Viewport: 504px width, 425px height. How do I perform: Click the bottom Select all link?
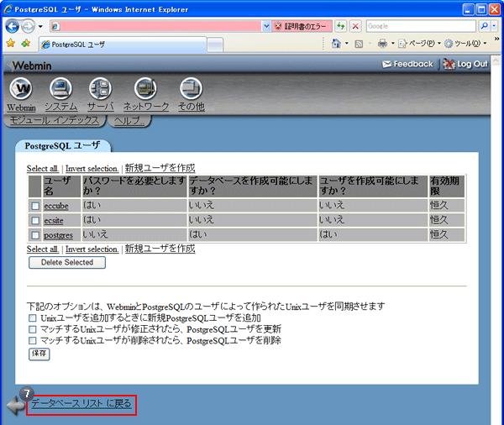[x=43, y=249]
